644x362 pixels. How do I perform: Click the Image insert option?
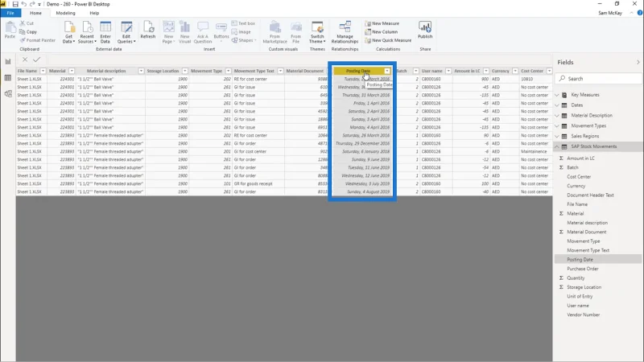point(241,31)
